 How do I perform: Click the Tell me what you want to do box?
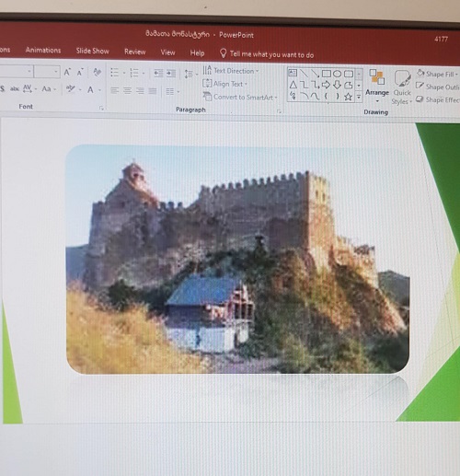tap(267, 54)
